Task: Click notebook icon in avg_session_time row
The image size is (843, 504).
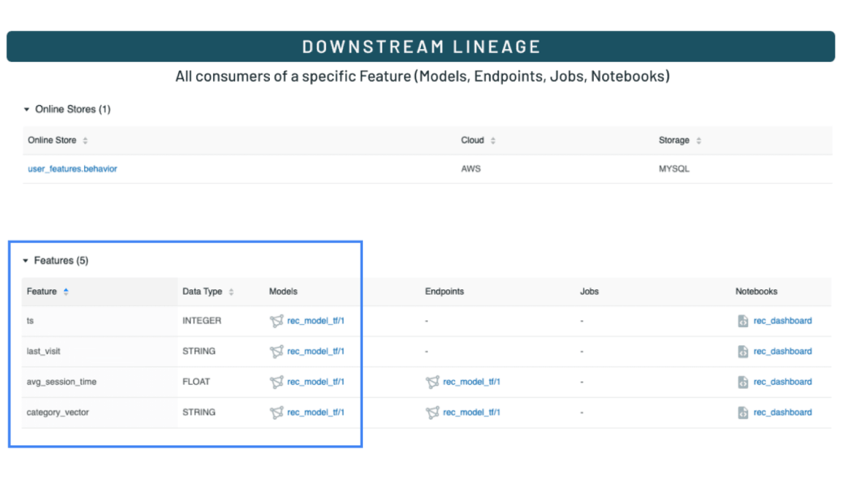Action: pos(743,382)
